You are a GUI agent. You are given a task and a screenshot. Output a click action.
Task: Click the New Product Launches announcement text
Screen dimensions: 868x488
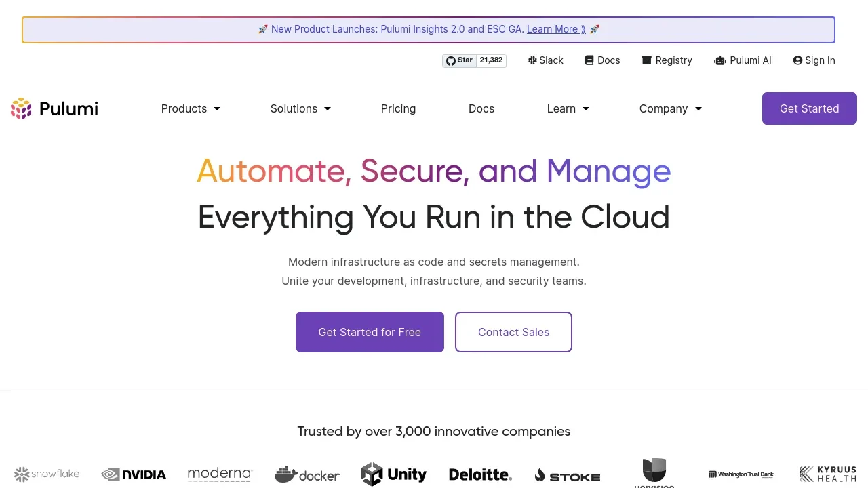pyautogui.click(x=397, y=29)
